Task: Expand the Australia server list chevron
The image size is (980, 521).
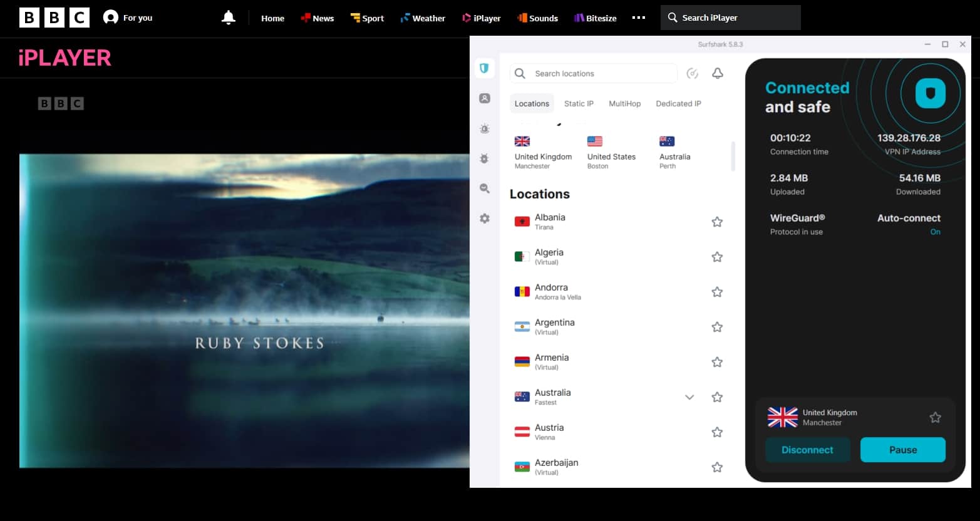Action: coord(689,397)
